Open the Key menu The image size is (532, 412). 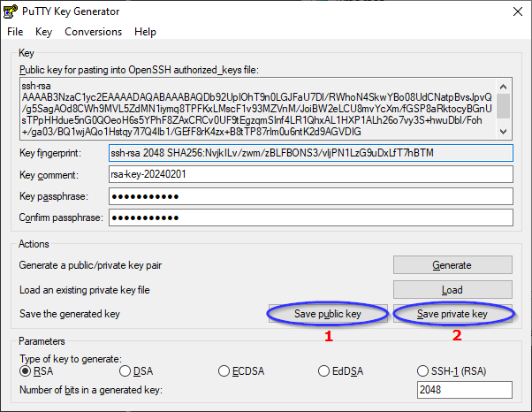click(43, 32)
